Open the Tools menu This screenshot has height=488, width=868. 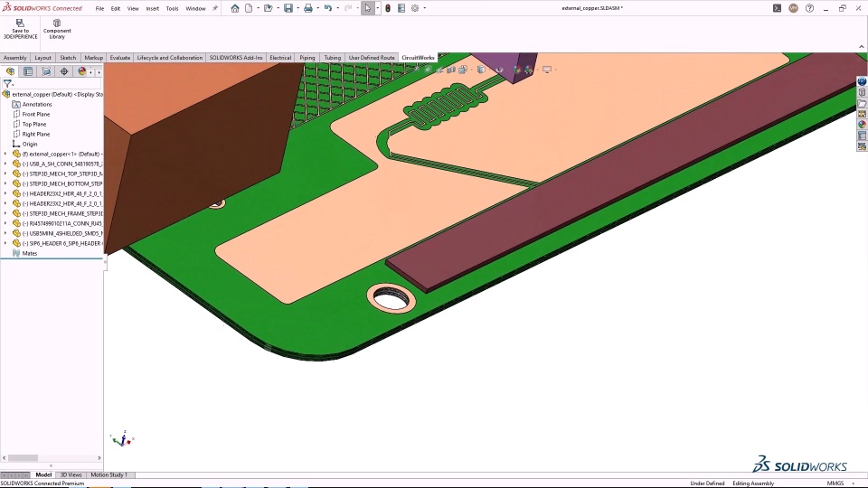(x=172, y=8)
